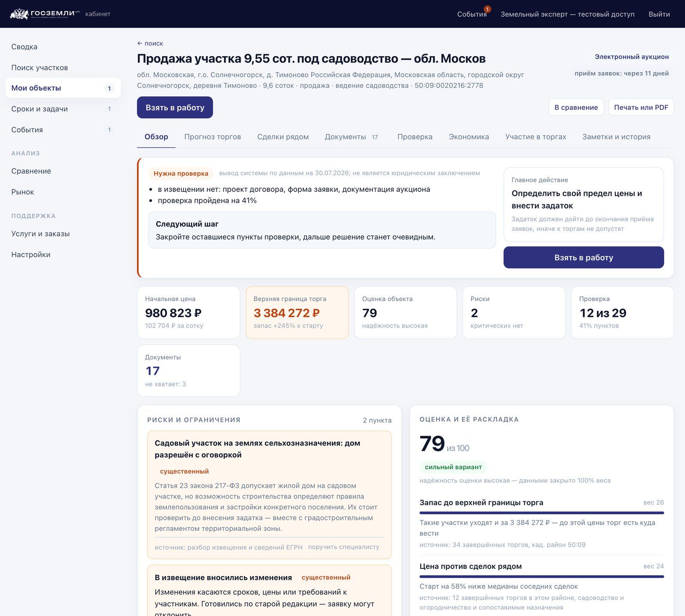Screen dimensions: 685x616
Task: Open the red События notification badge
Action: click(487, 9)
